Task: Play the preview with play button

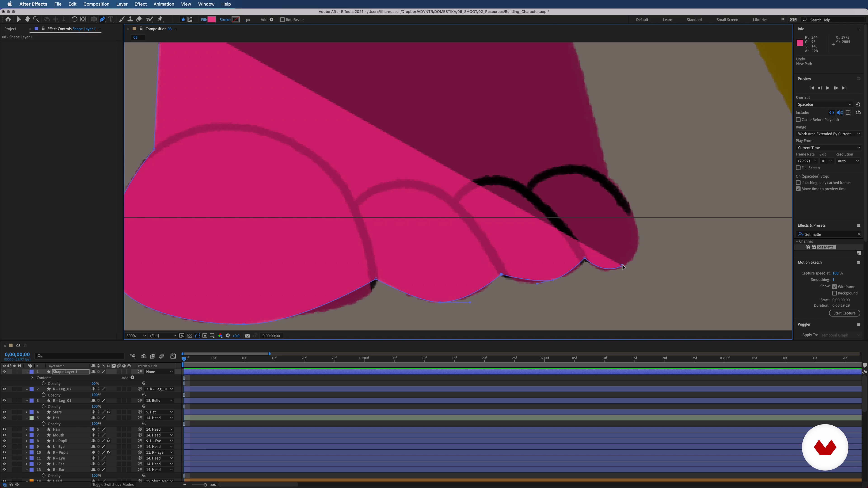Action: tap(828, 88)
